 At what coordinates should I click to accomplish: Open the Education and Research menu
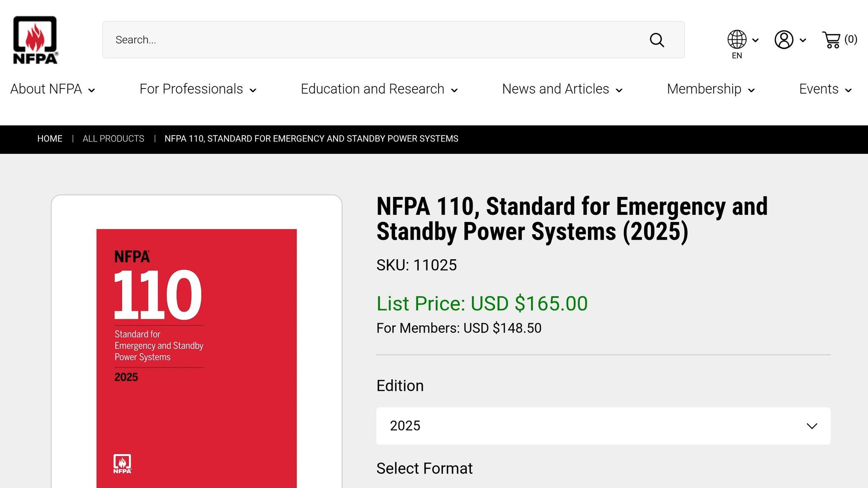379,89
